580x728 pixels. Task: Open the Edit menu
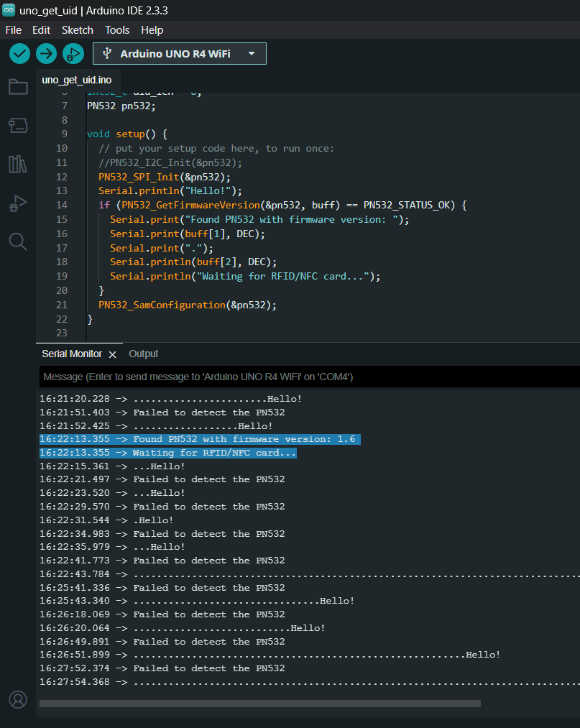(42, 30)
